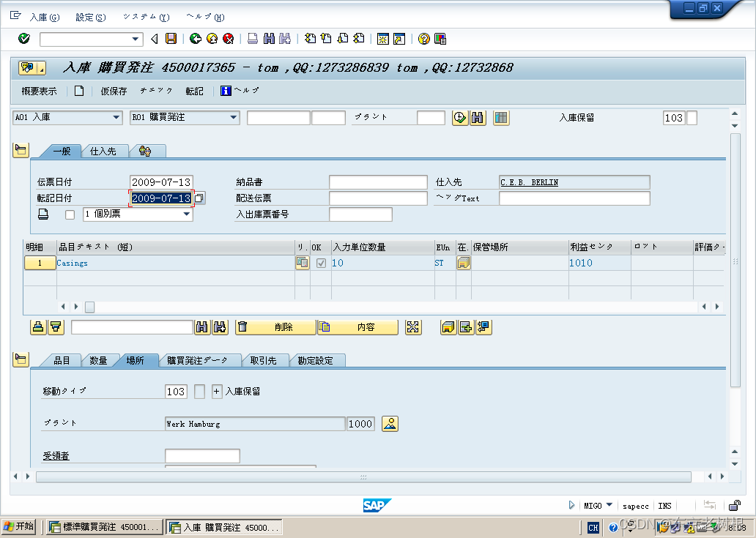Click the 納品書 delivery note input field
This screenshot has height=538, width=756.
[x=378, y=182]
